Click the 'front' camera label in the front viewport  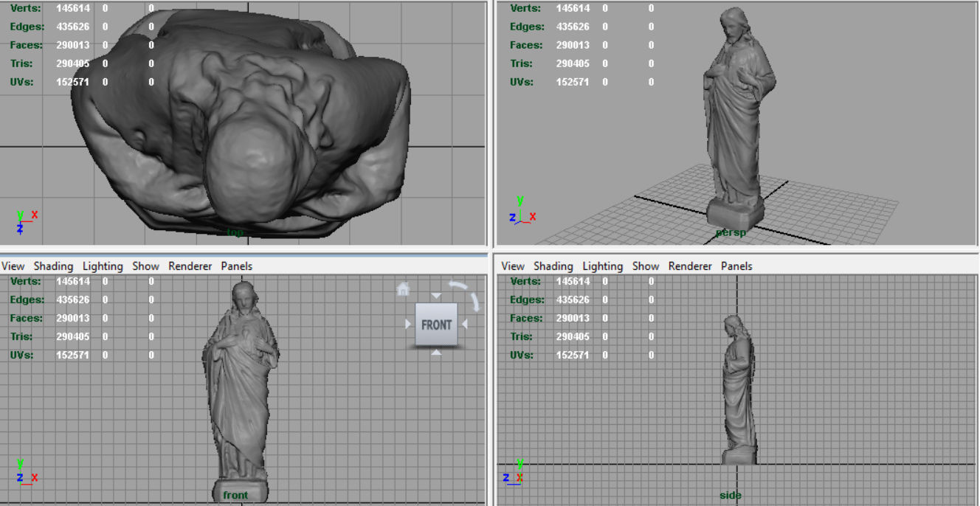click(235, 495)
